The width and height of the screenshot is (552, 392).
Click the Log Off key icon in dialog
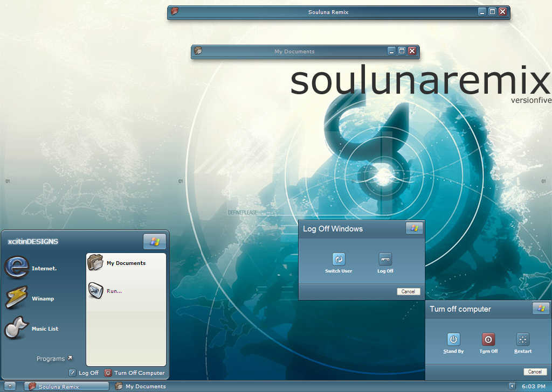click(385, 260)
